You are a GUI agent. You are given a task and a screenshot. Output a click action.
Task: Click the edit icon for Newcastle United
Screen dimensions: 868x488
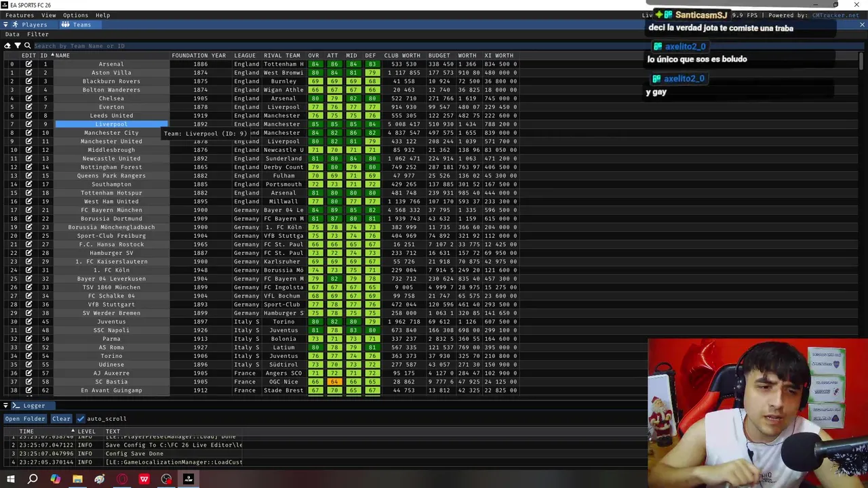(28, 159)
